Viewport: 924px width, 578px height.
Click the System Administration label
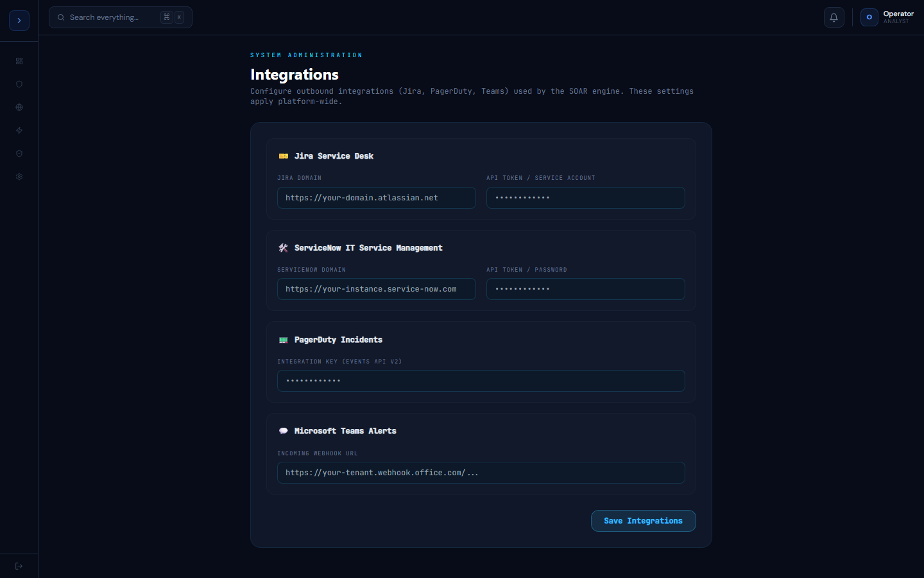point(306,55)
